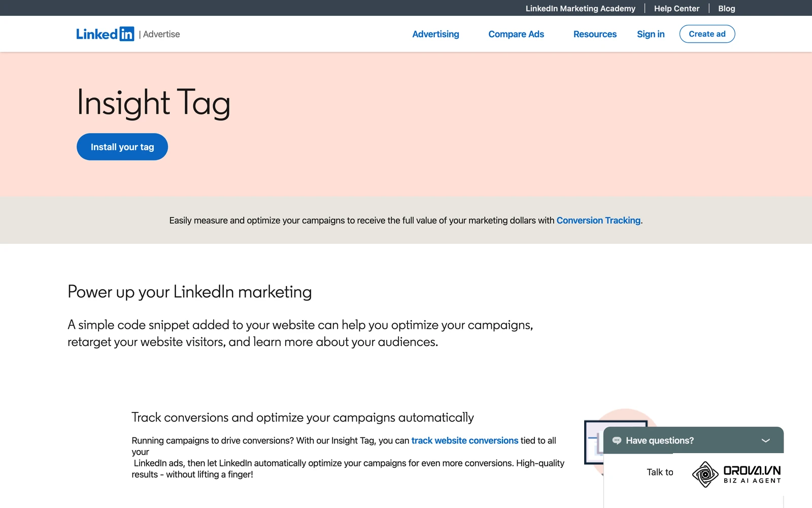Click the Sign in link
The height and width of the screenshot is (508, 812).
tap(651, 34)
